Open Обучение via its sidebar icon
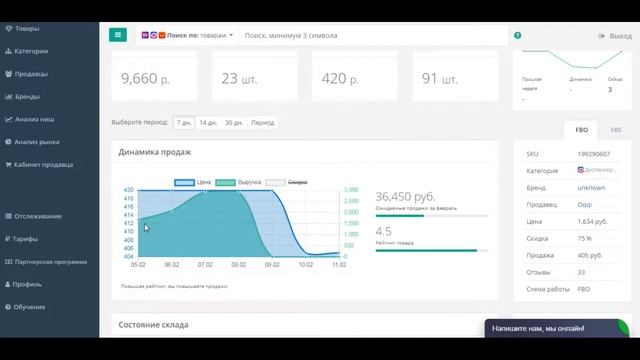Viewport: 640px width, 360px height. [x=8, y=307]
